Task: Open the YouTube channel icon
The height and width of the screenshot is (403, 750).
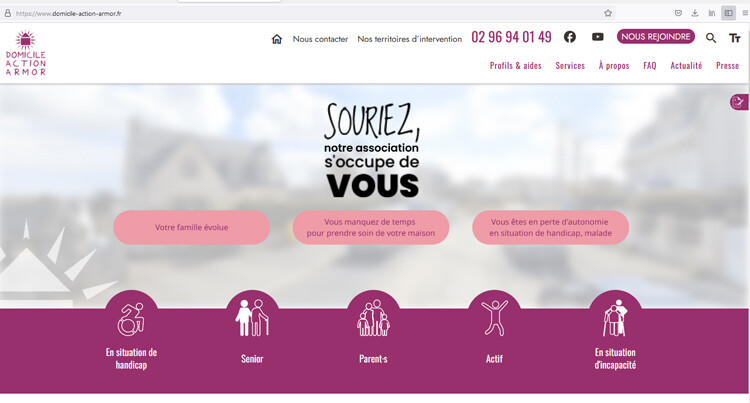Action: point(597,37)
